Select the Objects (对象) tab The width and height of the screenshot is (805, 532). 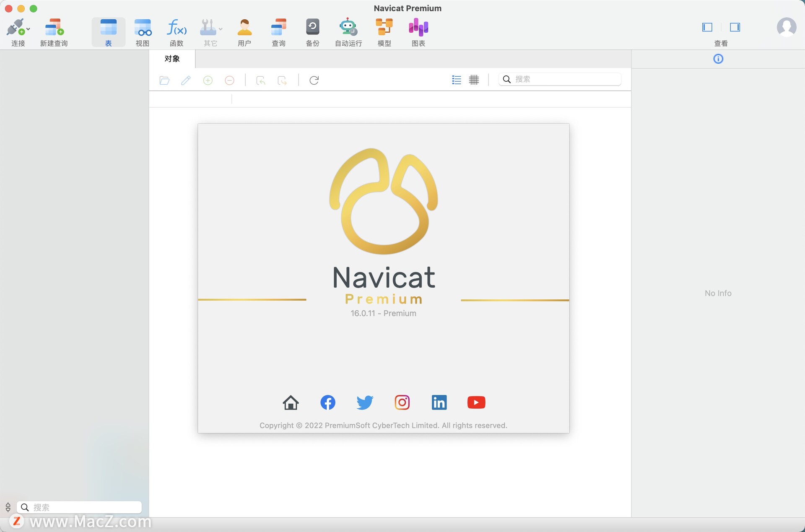click(x=172, y=59)
